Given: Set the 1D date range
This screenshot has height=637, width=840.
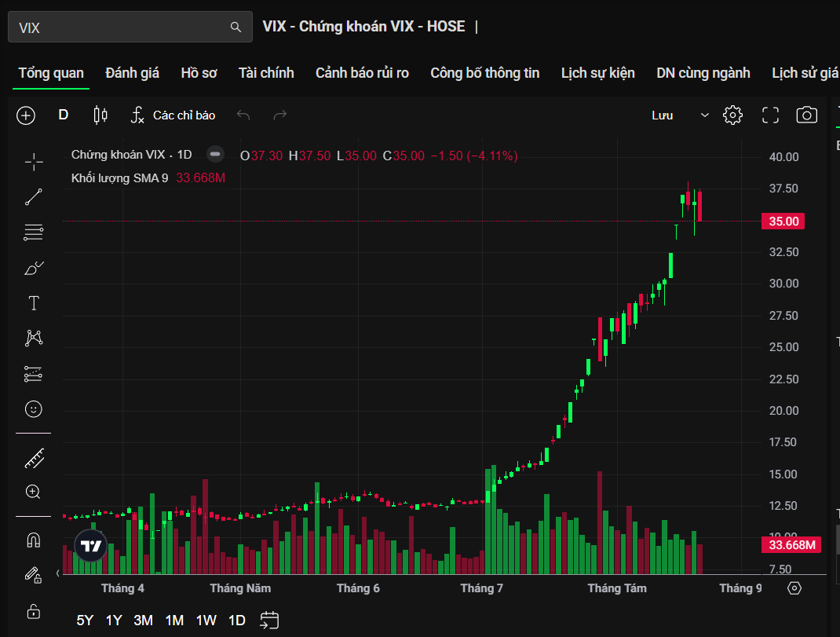Looking at the screenshot, I should click(237, 621).
